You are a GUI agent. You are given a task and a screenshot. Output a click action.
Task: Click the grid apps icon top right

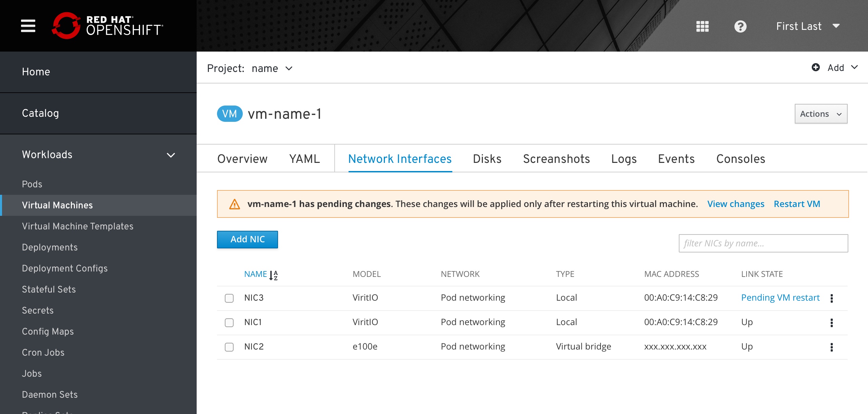pos(703,26)
